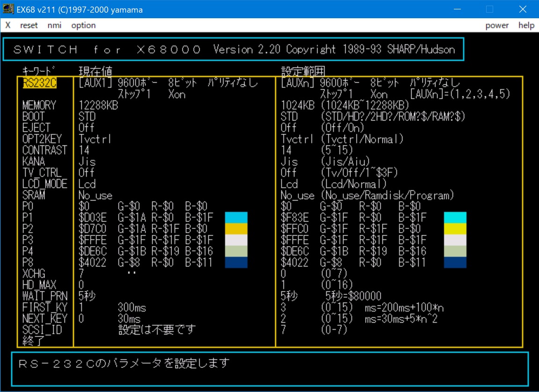This screenshot has width=539, height=392.
Task: Click the (1024KB~12288KB) memory range text
Action: (365, 105)
